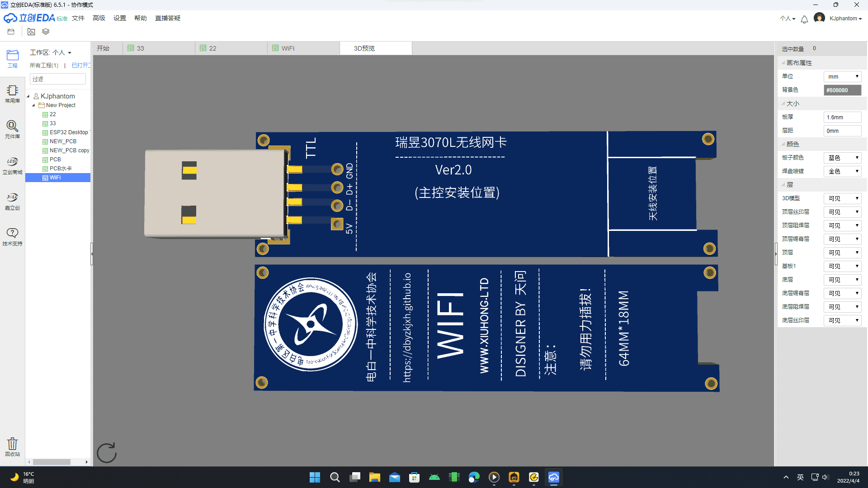Click the document view toolbar icon
868x488 pixels.
click(x=31, y=32)
